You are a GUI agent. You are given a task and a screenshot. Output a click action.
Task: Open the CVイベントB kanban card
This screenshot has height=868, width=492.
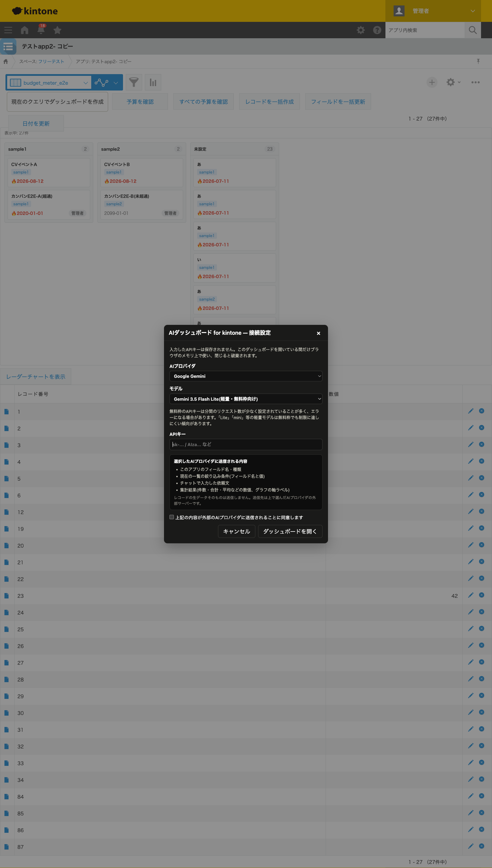tap(142, 173)
